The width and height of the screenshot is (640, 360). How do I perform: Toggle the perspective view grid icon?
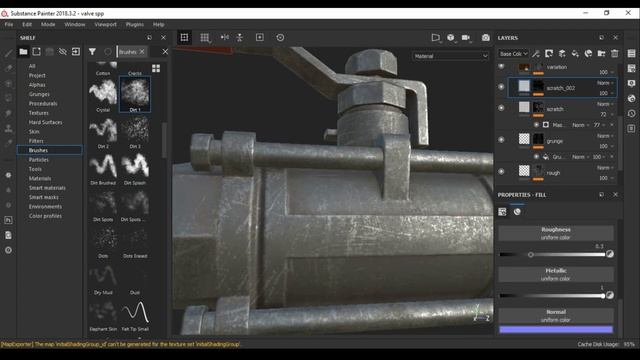pyautogui.click(x=184, y=38)
